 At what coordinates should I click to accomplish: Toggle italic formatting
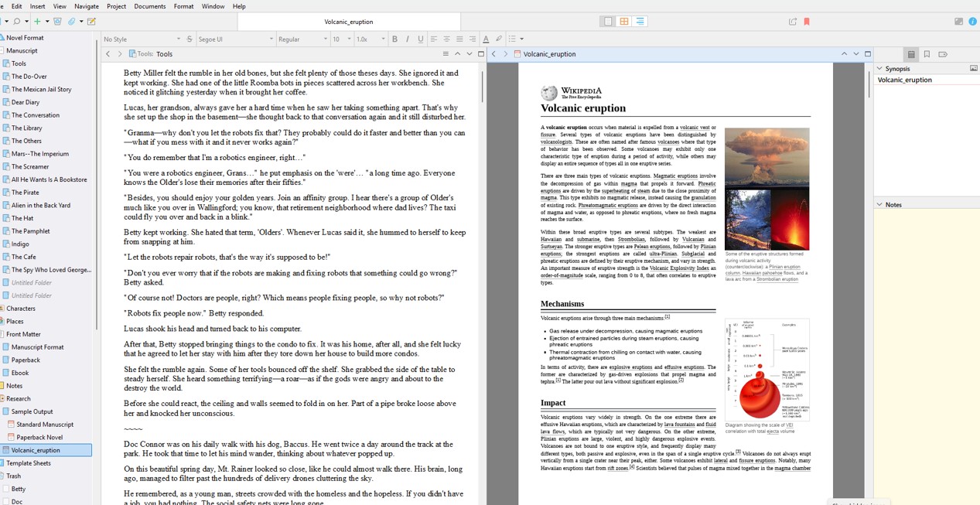click(x=408, y=39)
